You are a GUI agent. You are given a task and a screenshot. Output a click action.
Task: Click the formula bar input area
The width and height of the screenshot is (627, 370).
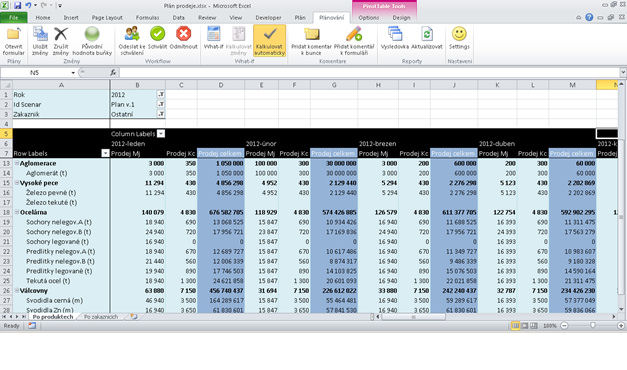[x=369, y=72]
